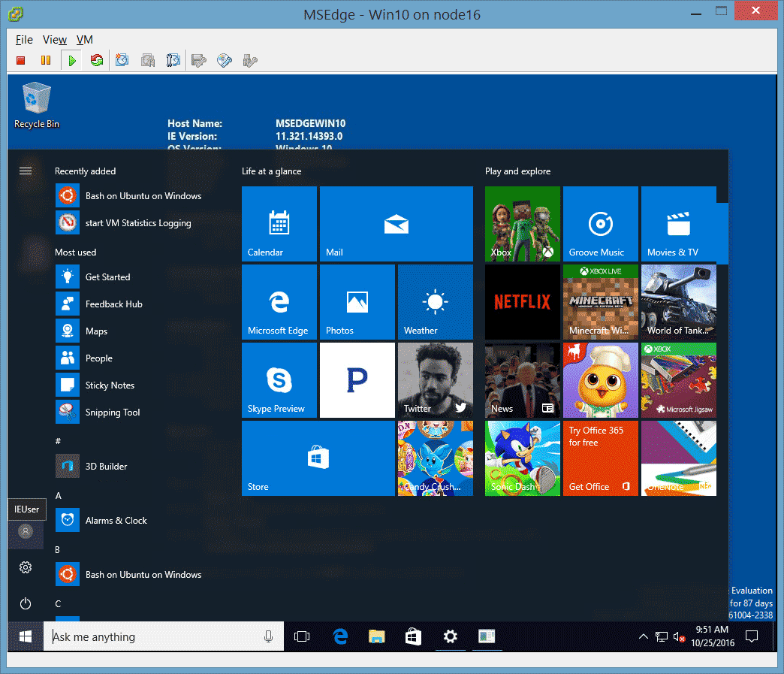Open the News tile
The width and height of the screenshot is (784, 674).
[x=522, y=379]
